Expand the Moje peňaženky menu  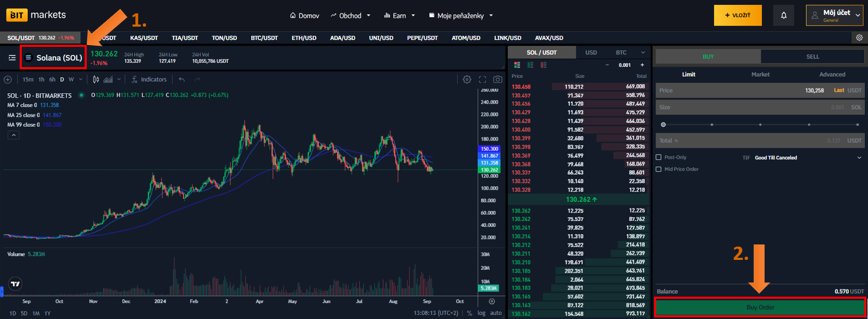coord(460,15)
